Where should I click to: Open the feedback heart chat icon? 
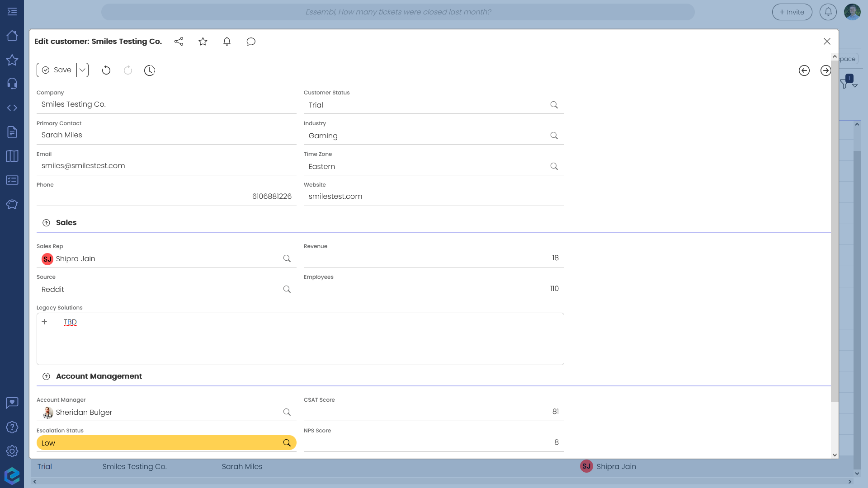pos(12,403)
